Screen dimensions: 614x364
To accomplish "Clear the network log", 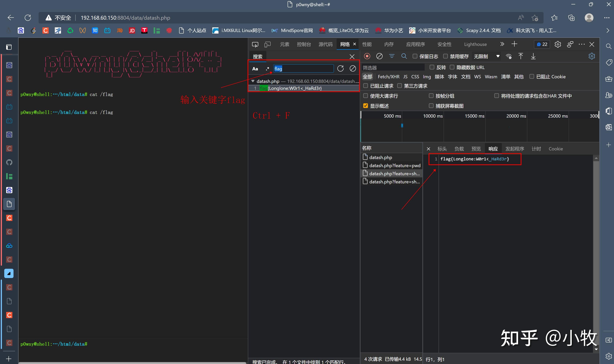I will tap(379, 56).
